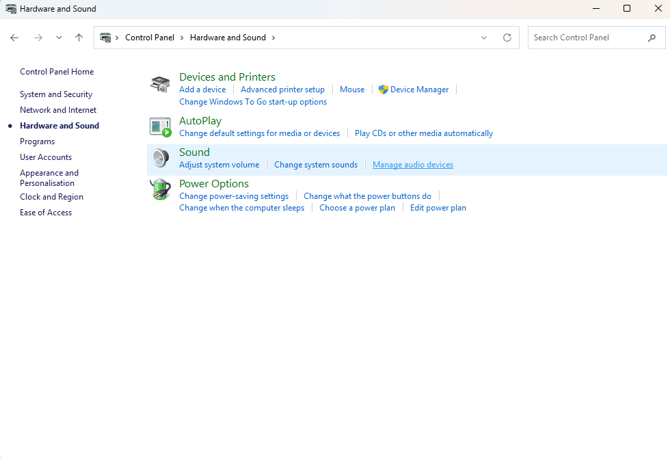Viewport: 670px width, 458px height.
Task: Go forward with the forward arrow
Action: pos(38,38)
